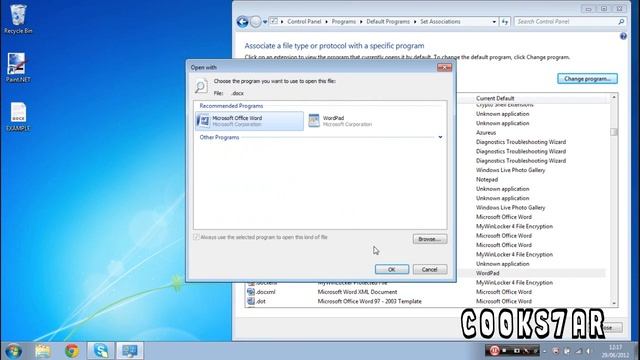
Task: Select Microsoft Office Word 97 - 2003 Template
Action: click(369, 301)
